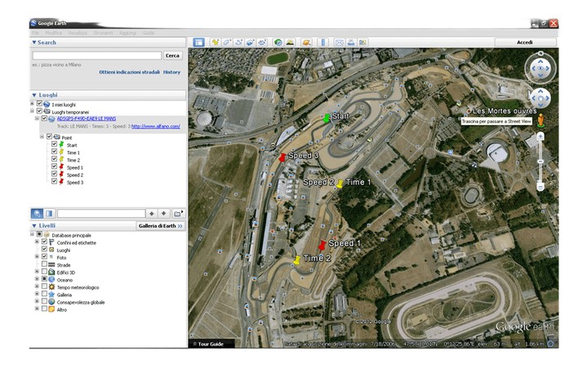The image size is (588, 368).
Task: Click the historical imagery clock icon
Action: tap(278, 42)
